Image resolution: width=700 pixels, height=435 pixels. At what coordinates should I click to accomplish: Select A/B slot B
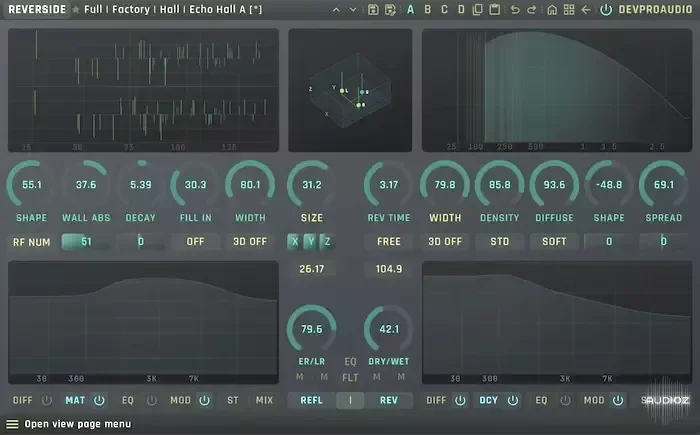428,9
